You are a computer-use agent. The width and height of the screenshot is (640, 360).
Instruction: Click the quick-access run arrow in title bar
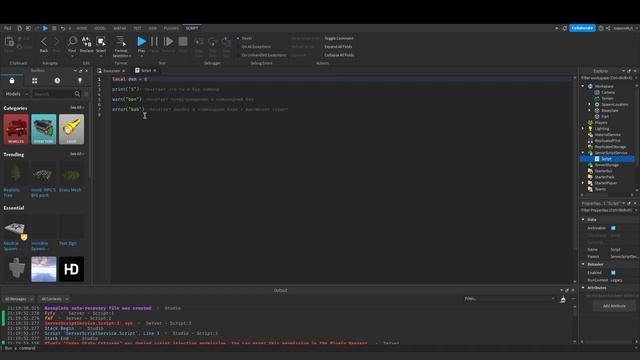(45, 28)
